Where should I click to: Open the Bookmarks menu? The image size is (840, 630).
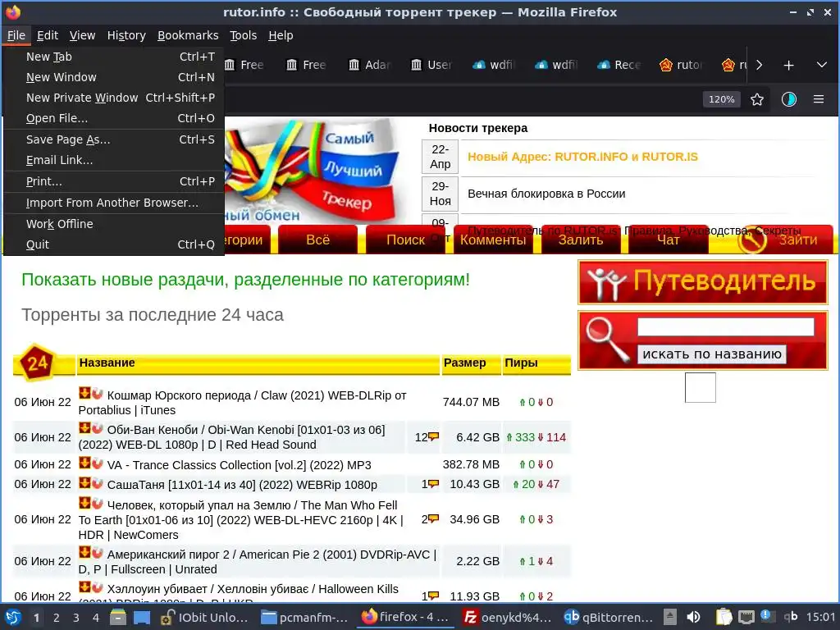coord(188,35)
